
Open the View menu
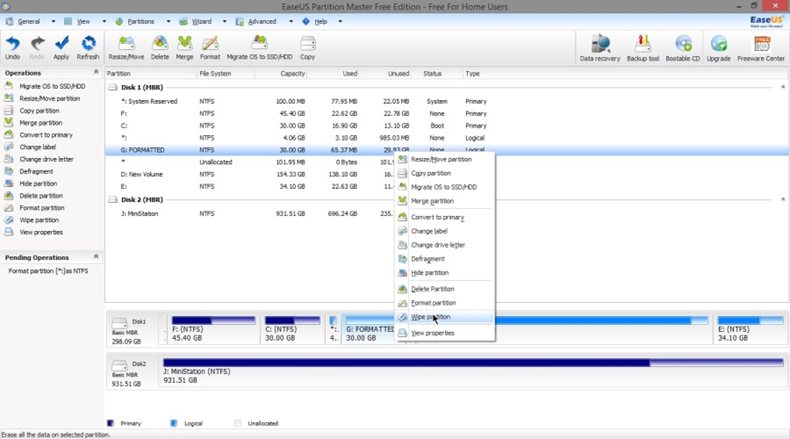pyautogui.click(x=83, y=22)
